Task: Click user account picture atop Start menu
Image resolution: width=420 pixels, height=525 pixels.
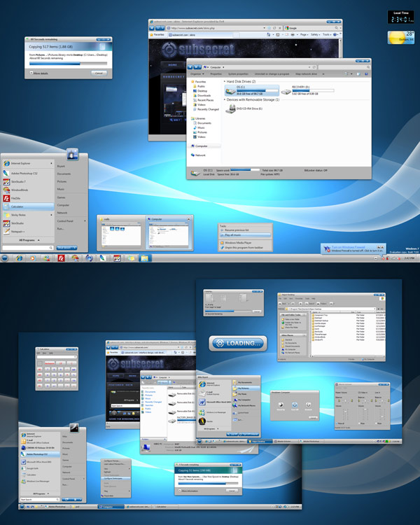Action: click(x=73, y=155)
